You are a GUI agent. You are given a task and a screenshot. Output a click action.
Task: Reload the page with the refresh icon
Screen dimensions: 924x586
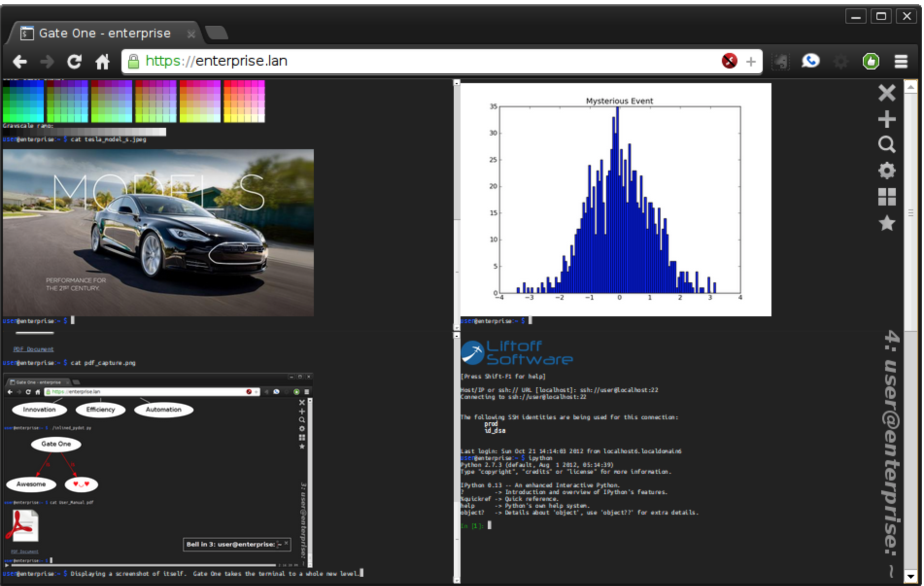click(74, 62)
